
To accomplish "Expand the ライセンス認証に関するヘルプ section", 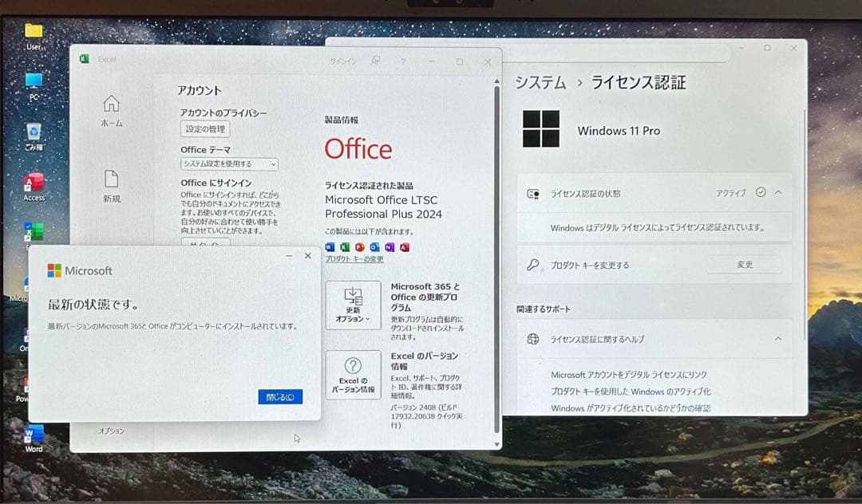I will (x=777, y=338).
